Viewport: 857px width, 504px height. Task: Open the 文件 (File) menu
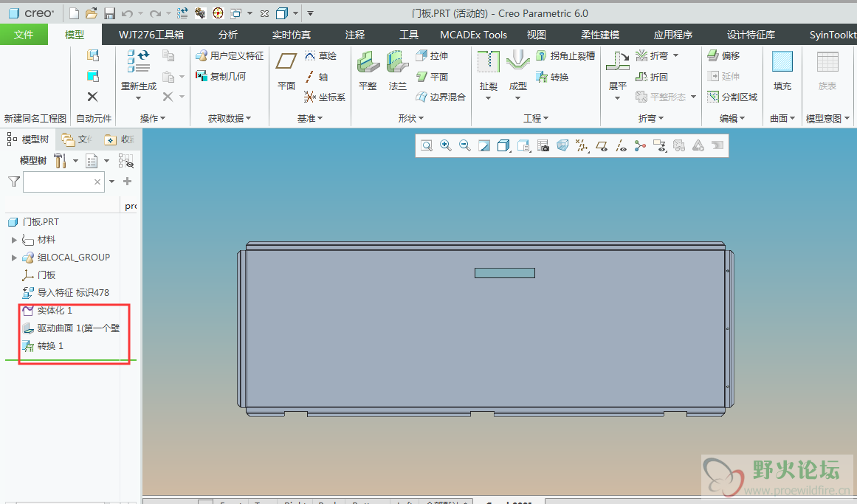coord(24,35)
